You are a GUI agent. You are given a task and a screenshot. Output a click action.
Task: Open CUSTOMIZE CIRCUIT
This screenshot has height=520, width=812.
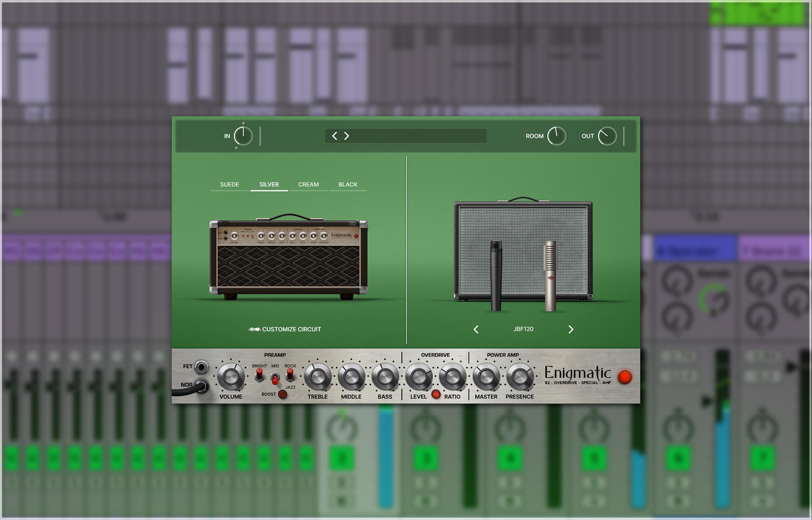click(x=285, y=329)
